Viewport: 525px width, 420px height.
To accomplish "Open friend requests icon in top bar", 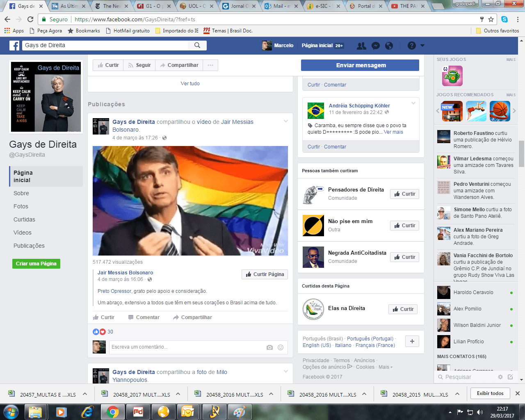I will (361, 46).
